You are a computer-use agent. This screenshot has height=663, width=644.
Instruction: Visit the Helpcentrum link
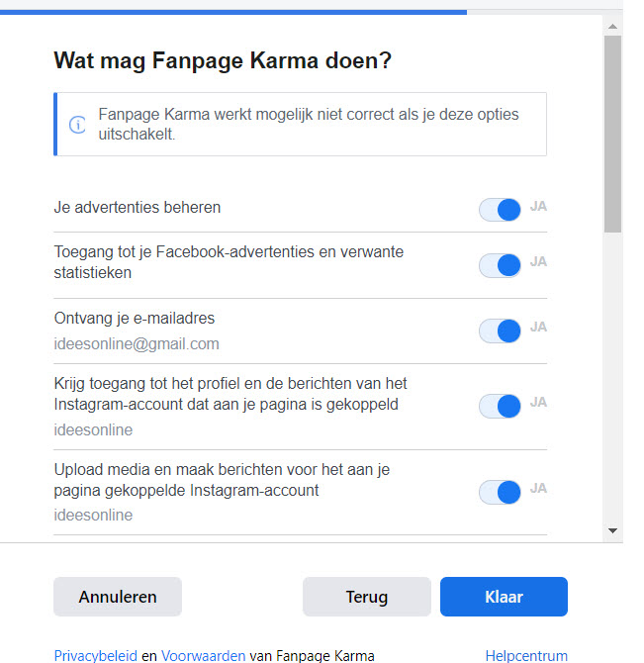[x=526, y=655]
